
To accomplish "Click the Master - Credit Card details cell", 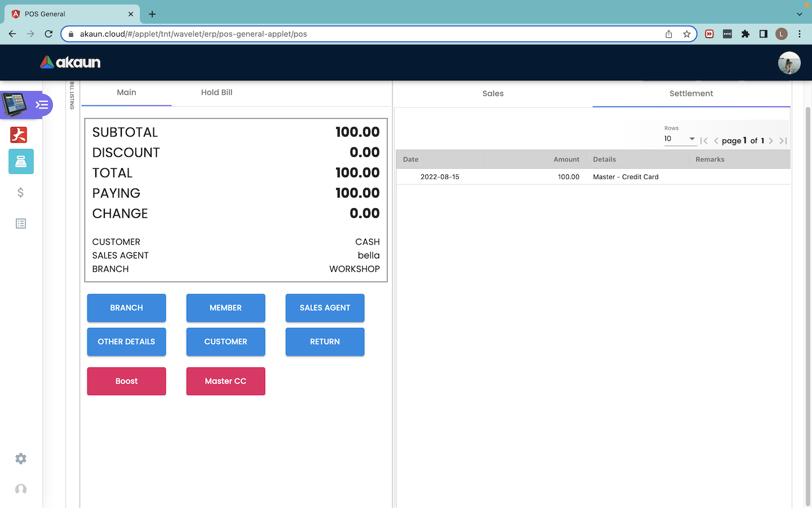I will point(626,177).
